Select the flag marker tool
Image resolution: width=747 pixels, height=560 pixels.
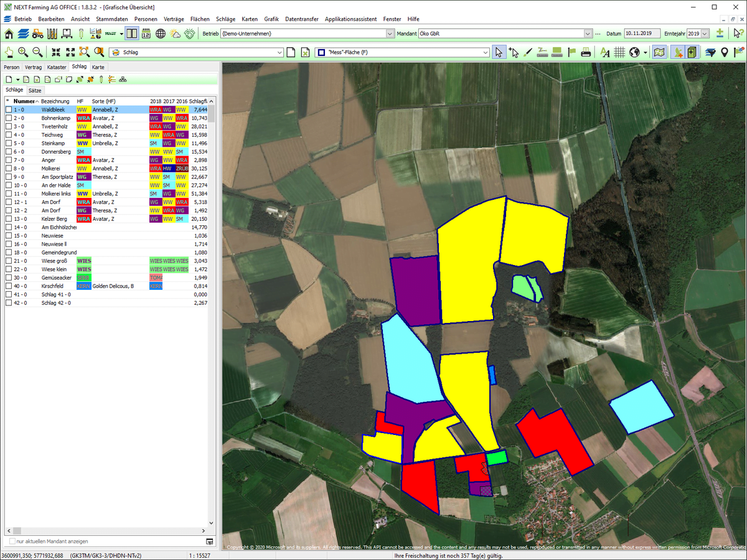[x=571, y=52]
